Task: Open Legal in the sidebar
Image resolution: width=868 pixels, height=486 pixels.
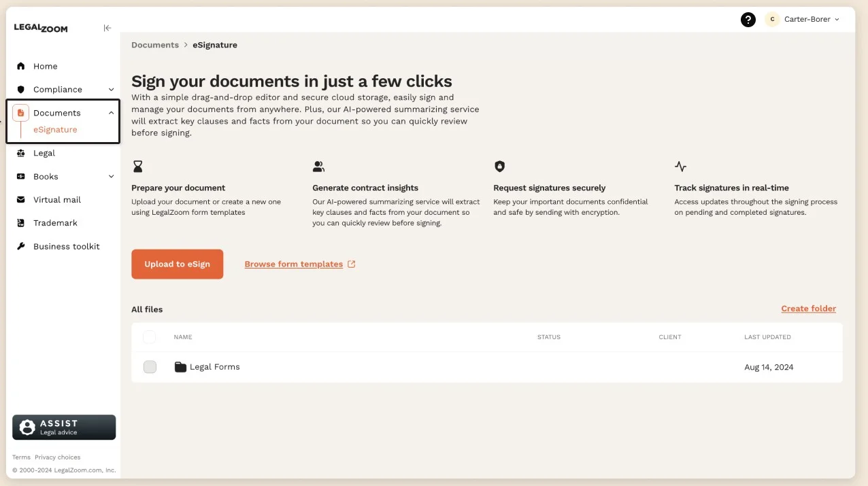Action: [x=44, y=153]
